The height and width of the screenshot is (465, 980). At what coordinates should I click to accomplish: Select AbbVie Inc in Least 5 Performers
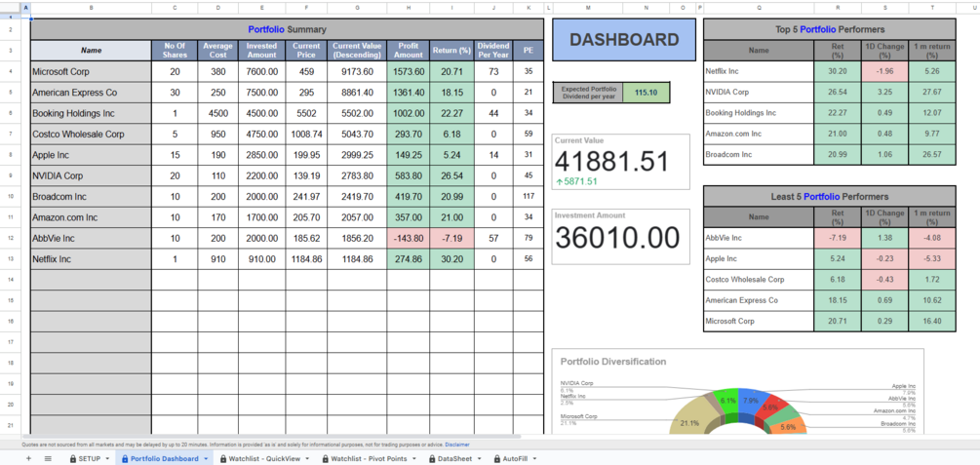click(759, 238)
